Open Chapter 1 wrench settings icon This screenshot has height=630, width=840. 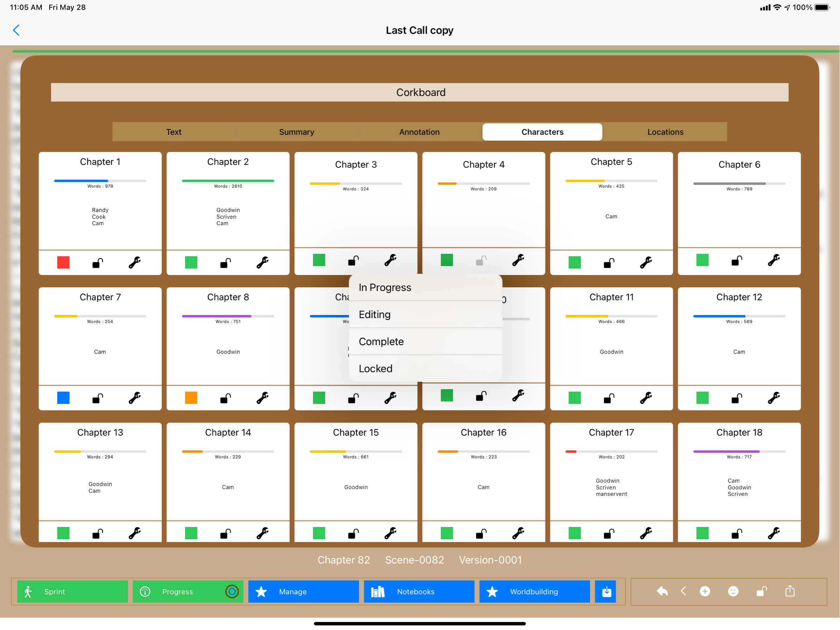(134, 262)
